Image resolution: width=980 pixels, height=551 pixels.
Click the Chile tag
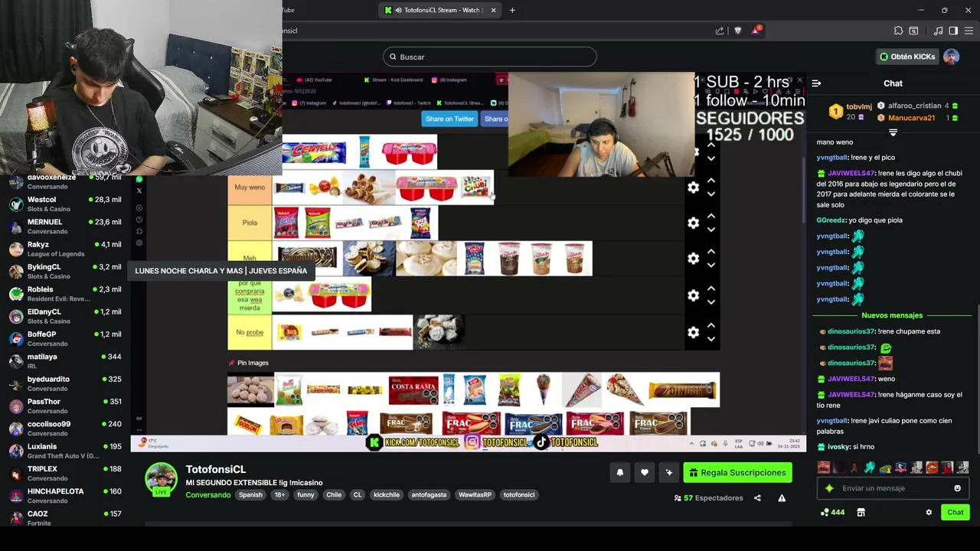[x=334, y=495]
